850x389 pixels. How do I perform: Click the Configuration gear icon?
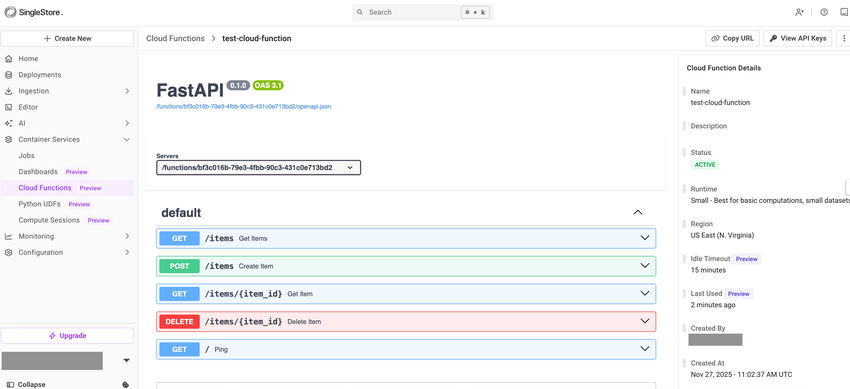pyautogui.click(x=8, y=252)
